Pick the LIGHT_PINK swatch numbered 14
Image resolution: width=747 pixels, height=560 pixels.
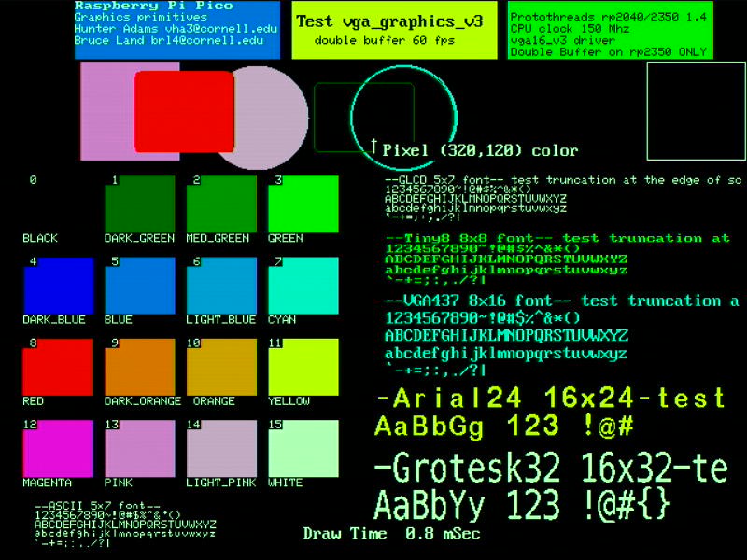tap(221, 449)
